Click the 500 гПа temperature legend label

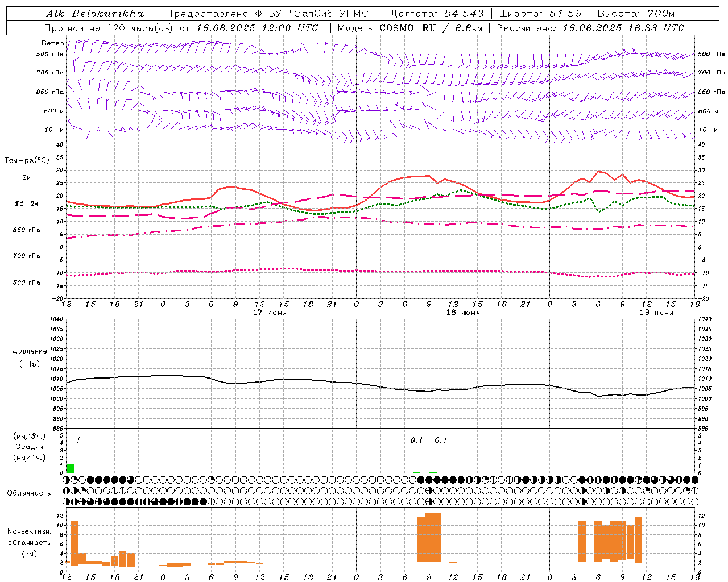tap(27, 282)
